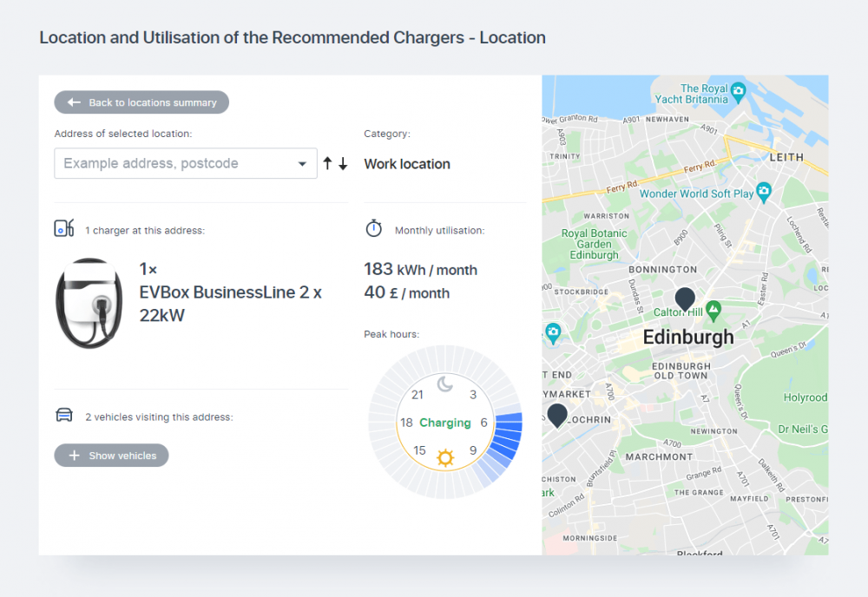Click the down arrow next to address field

[x=343, y=163]
